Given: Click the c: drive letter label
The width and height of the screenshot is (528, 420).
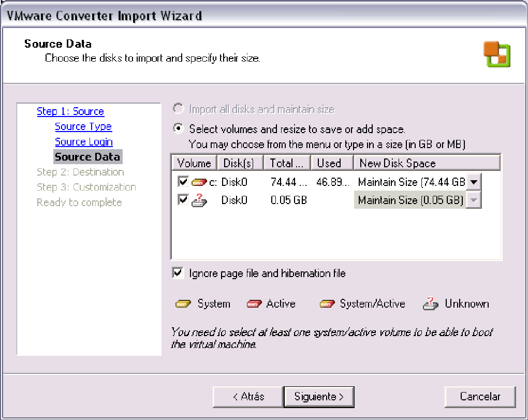Looking at the screenshot, I should (213, 182).
